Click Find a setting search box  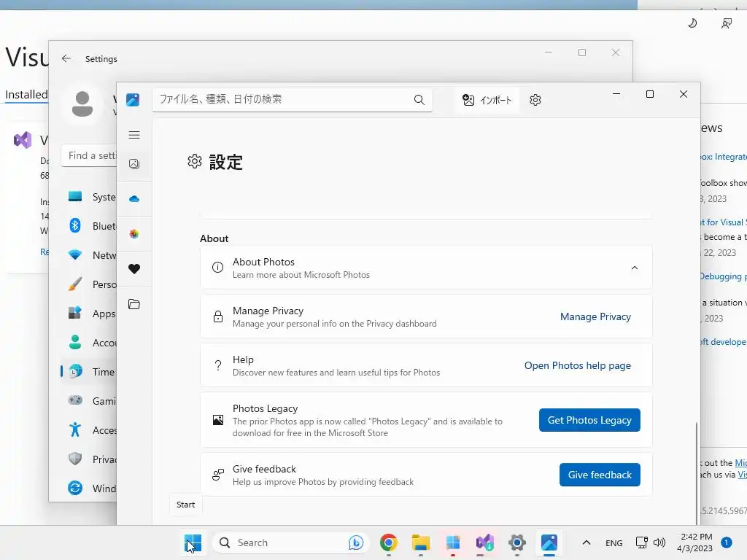[x=89, y=156]
